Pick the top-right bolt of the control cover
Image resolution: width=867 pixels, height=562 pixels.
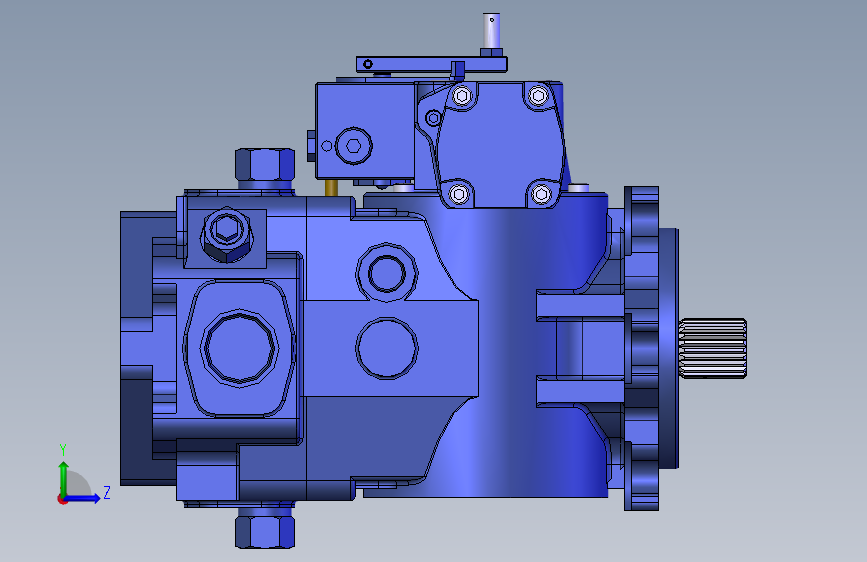point(538,96)
